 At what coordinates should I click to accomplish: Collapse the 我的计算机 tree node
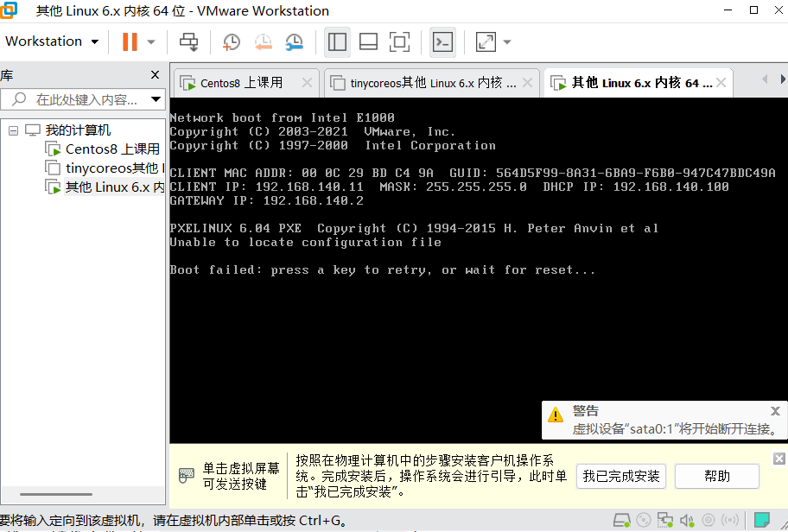pos(13,130)
